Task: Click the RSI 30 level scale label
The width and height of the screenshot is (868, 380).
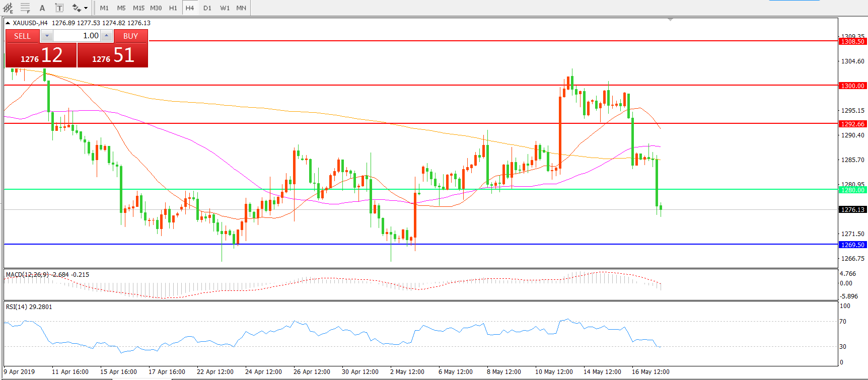Action: pos(843,347)
